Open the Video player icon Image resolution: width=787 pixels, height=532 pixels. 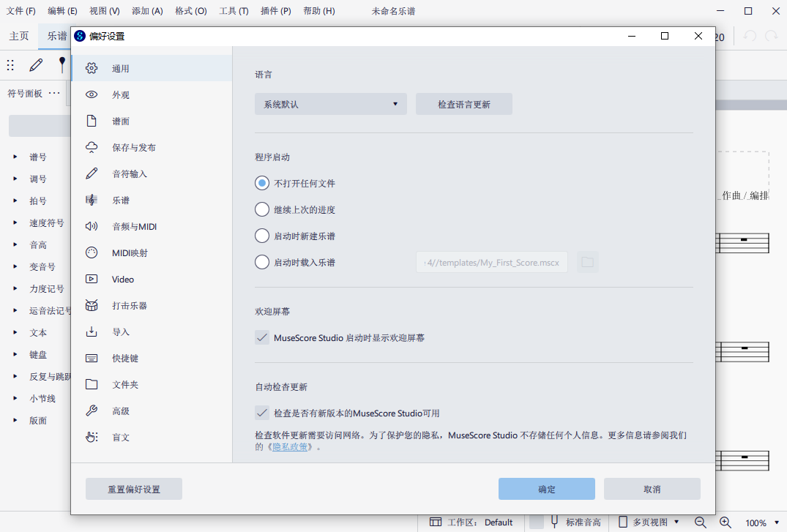click(x=92, y=279)
